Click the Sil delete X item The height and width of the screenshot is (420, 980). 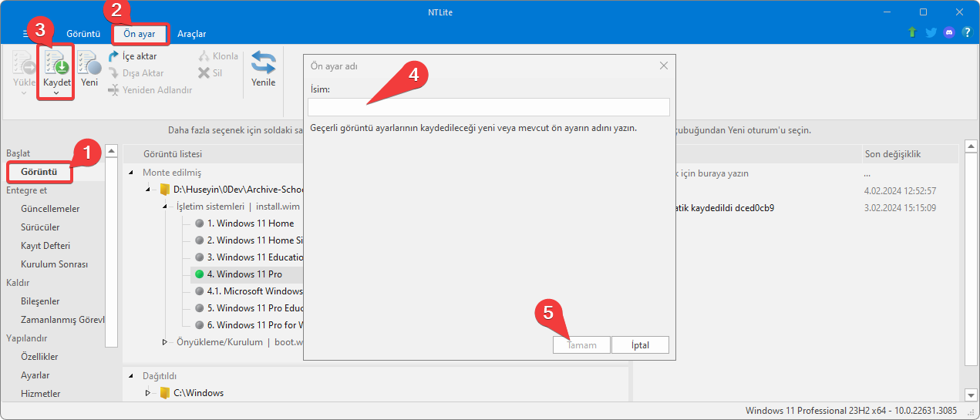tap(210, 73)
